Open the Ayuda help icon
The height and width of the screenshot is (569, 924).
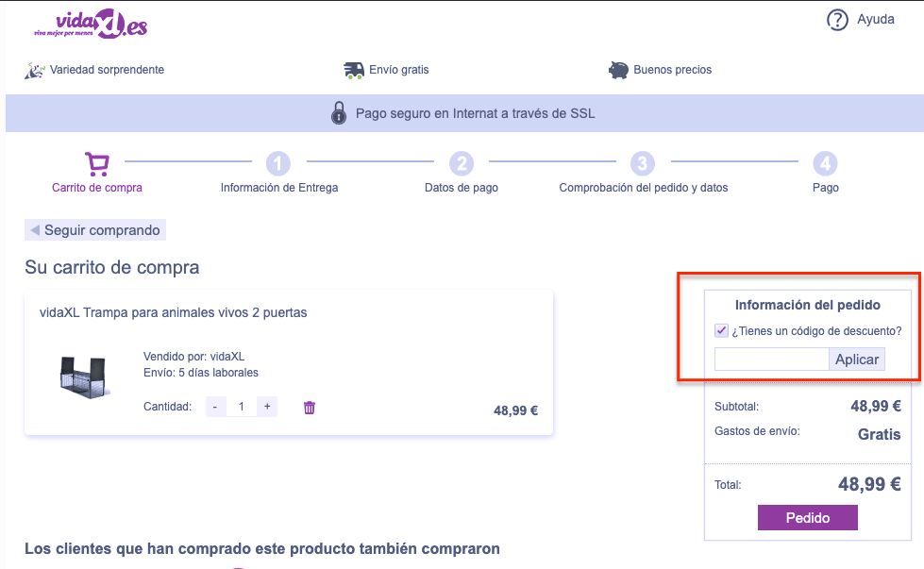837,20
